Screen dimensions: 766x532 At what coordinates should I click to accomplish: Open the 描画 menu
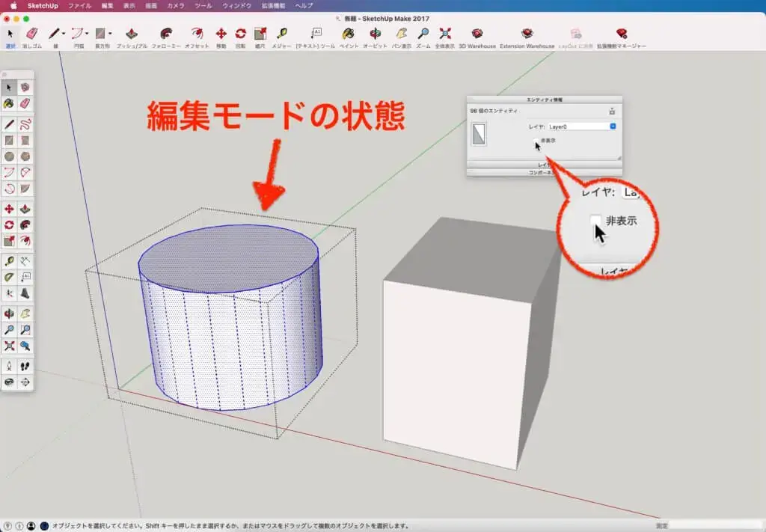click(x=151, y=6)
